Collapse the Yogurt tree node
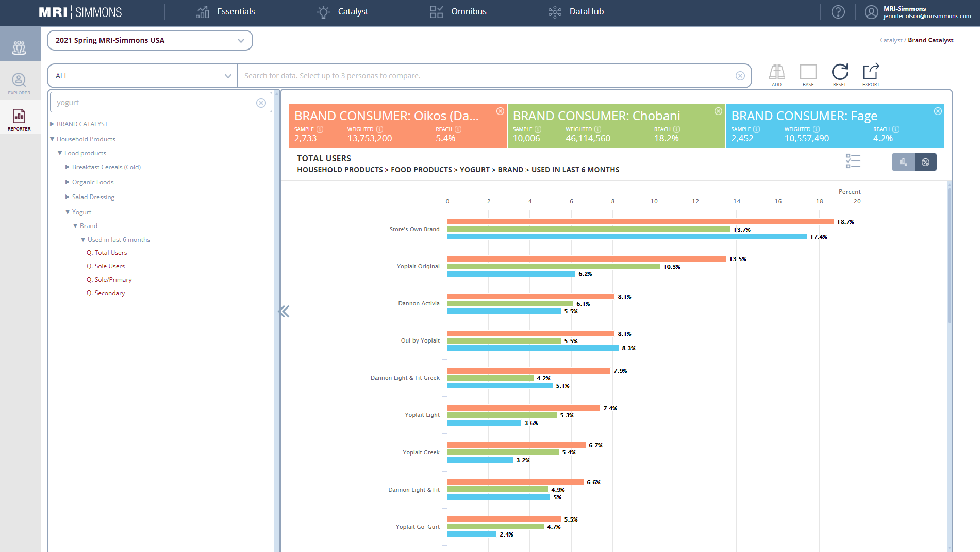The width and height of the screenshot is (980, 552). tap(68, 212)
